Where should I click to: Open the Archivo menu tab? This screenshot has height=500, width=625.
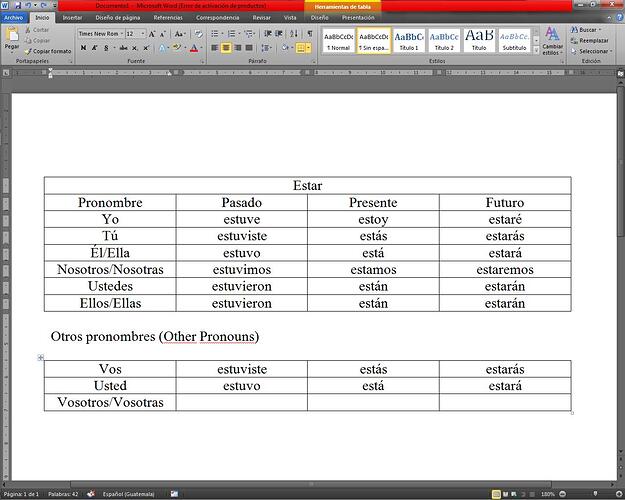tap(14, 18)
